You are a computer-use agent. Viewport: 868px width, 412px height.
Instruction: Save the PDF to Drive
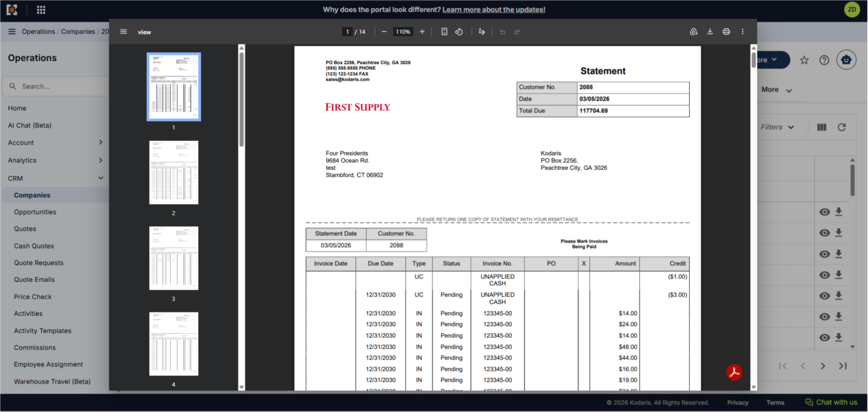(x=693, y=32)
